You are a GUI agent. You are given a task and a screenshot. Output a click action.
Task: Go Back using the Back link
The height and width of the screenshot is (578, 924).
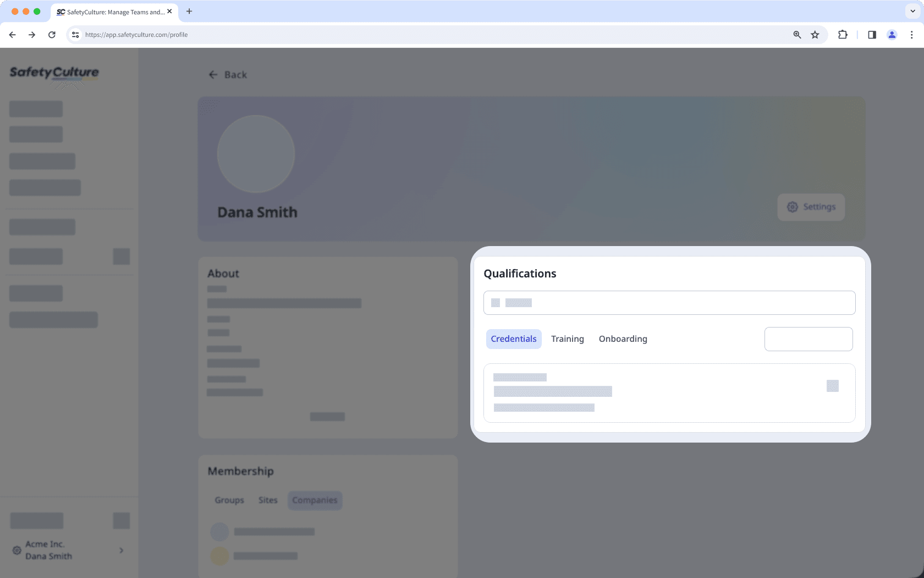[228, 75]
